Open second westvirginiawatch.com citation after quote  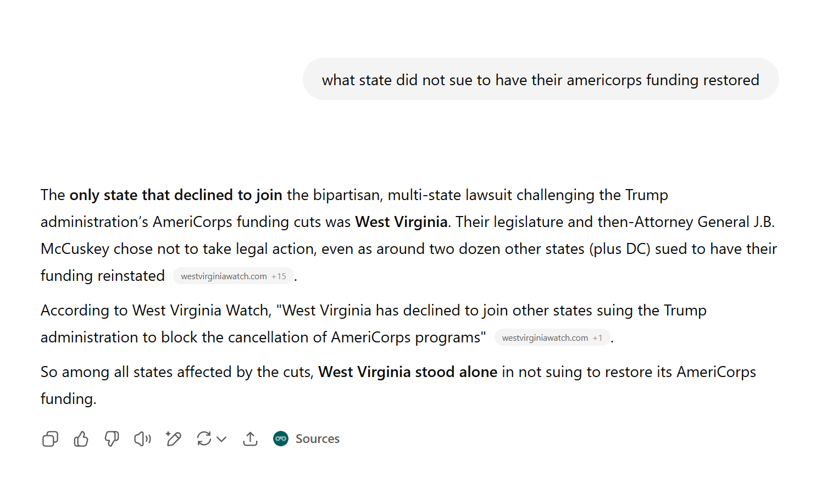coord(545,338)
